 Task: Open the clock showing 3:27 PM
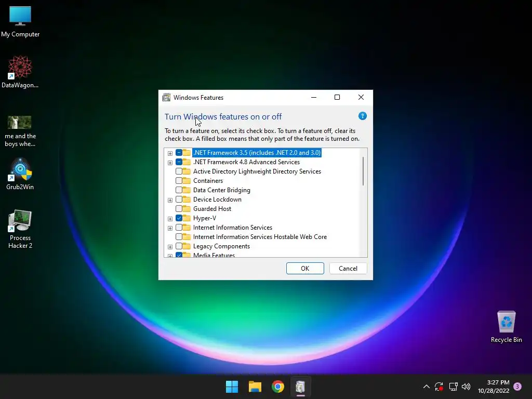(x=494, y=387)
